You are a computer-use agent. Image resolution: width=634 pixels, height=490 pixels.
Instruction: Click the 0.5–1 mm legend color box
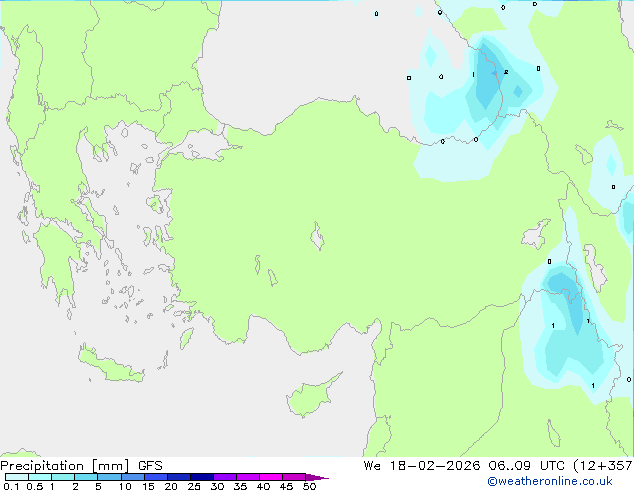[40, 477]
